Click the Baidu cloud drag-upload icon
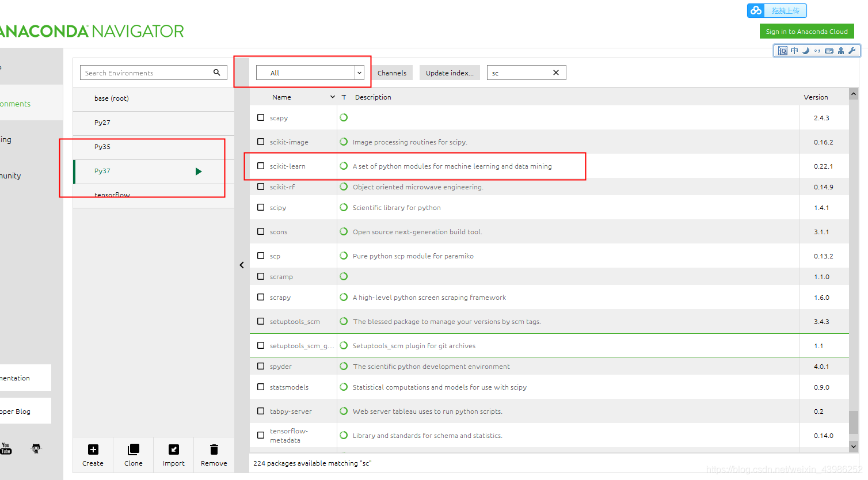 click(756, 10)
